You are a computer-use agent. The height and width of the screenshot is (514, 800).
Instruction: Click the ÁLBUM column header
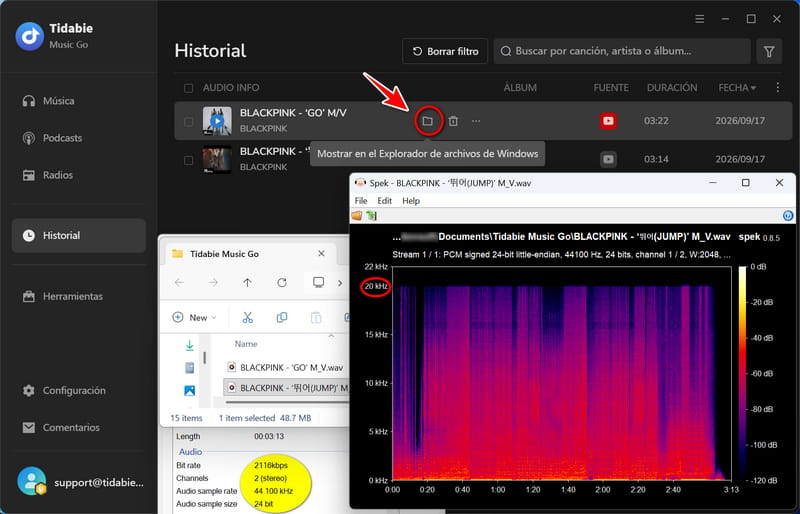520,88
